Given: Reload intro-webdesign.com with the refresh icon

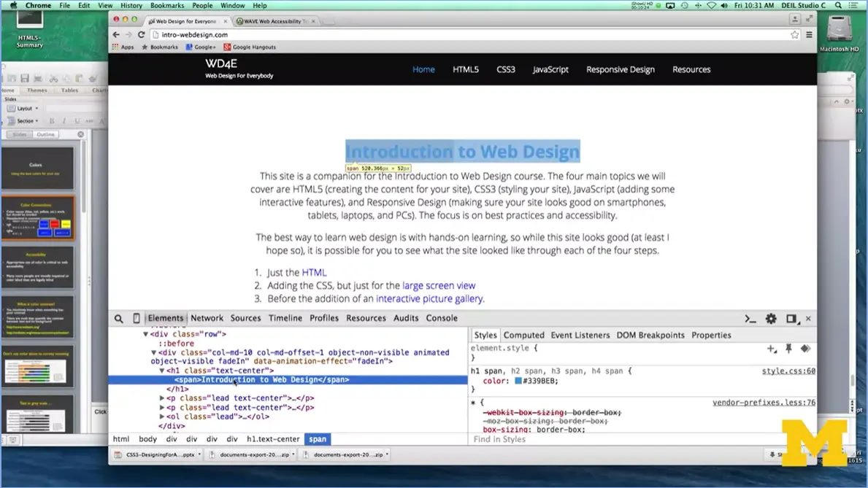Looking at the screenshot, I should pos(140,34).
